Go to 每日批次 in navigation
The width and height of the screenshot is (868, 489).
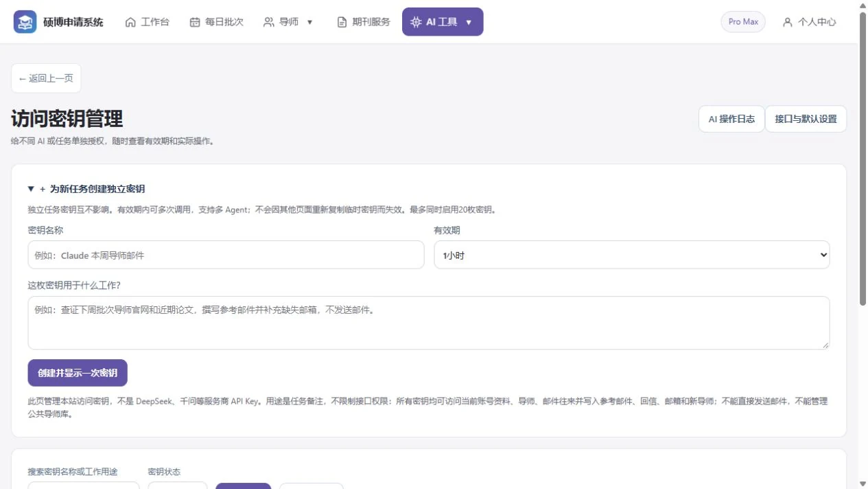click(x=216, y=22)
